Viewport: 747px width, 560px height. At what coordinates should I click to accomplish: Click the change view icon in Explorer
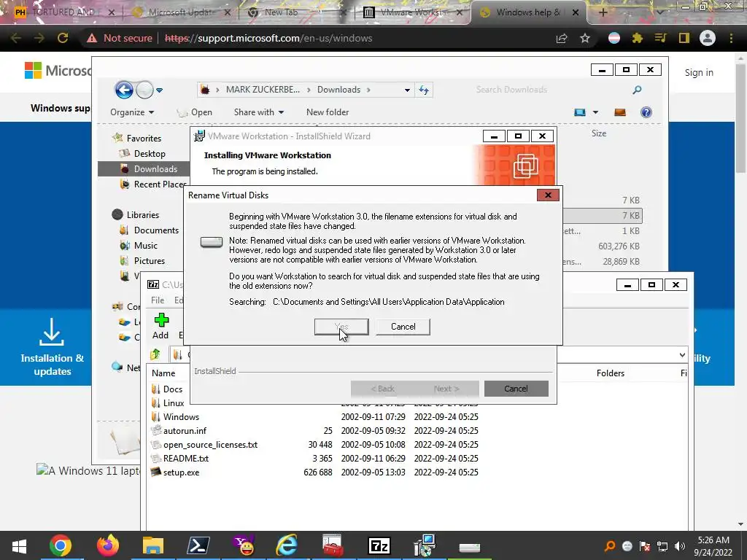pyautogui.click(x=580, y=112)
